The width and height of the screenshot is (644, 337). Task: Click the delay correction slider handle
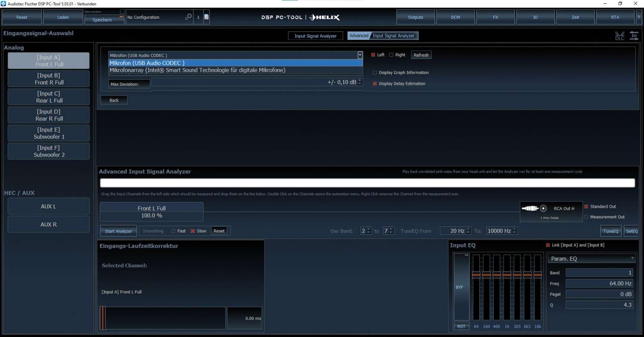[x=103, y=318]
